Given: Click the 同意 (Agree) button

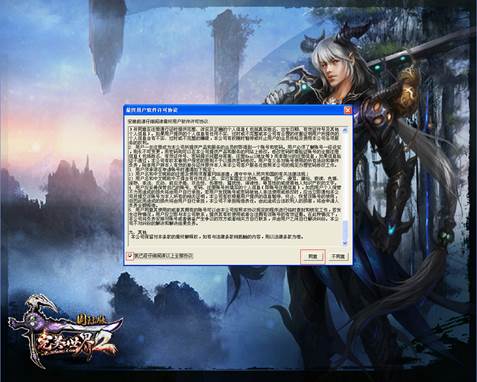Looking at the screenshot, I should tap(312, 256).
